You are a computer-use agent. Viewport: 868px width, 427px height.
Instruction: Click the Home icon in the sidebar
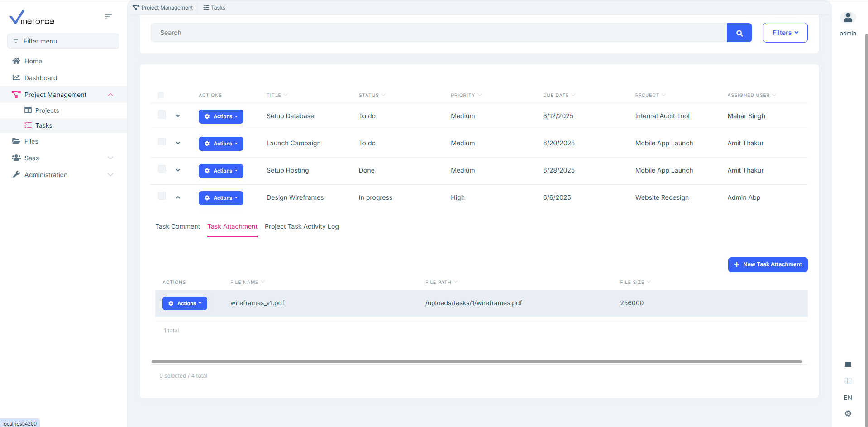16,61
